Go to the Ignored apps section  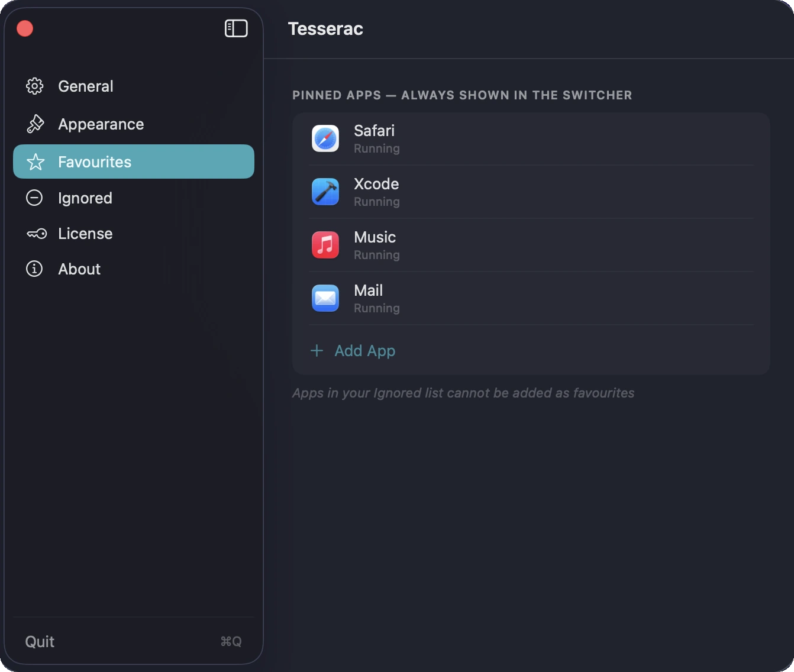tap(134, 198)
